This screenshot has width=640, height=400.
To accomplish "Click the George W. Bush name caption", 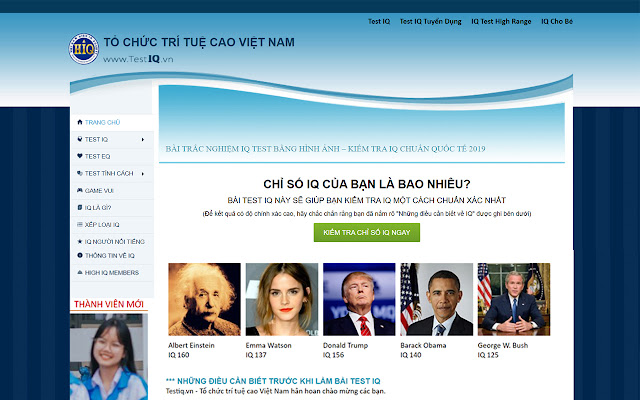I will click(x=503, y=345).
